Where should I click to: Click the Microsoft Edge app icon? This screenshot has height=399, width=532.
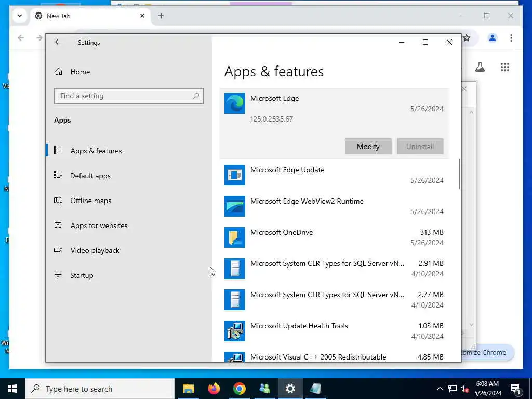[x=234, y=103]
